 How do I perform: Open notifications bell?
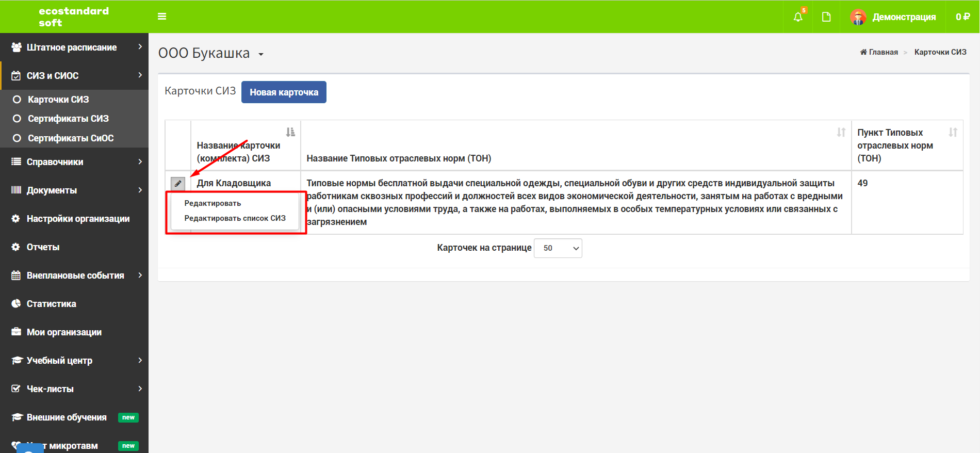[x=798, y=17]
